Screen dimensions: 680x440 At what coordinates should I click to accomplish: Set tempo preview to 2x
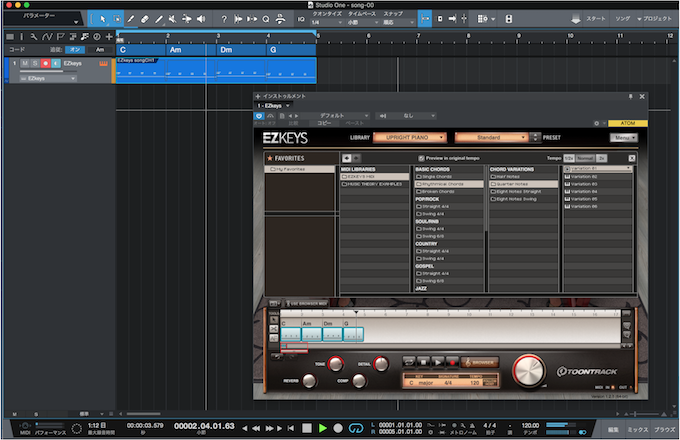[x=602, y=158]
